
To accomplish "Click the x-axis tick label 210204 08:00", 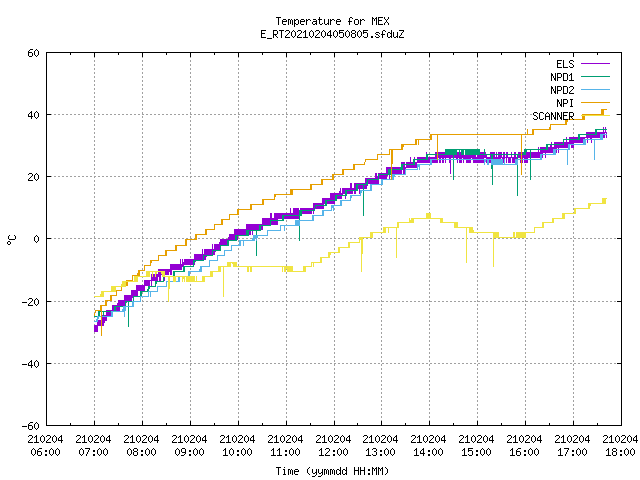I will 142,446.
